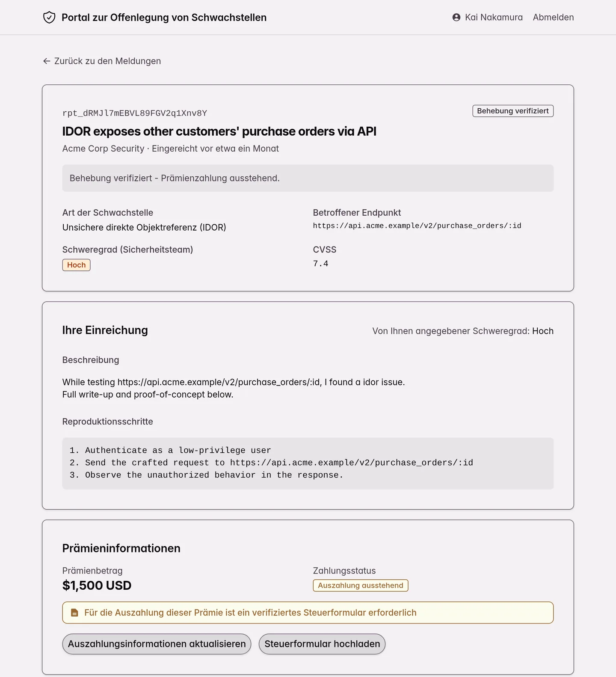Click the Hoch severity badge
Screen dimensions: 616x677
76,265
